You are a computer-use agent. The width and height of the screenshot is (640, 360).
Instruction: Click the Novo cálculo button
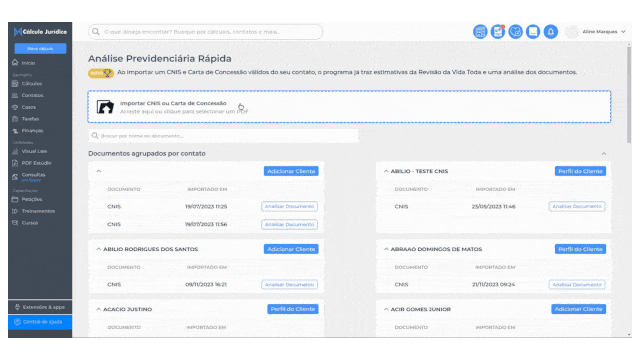coord(40,49)
